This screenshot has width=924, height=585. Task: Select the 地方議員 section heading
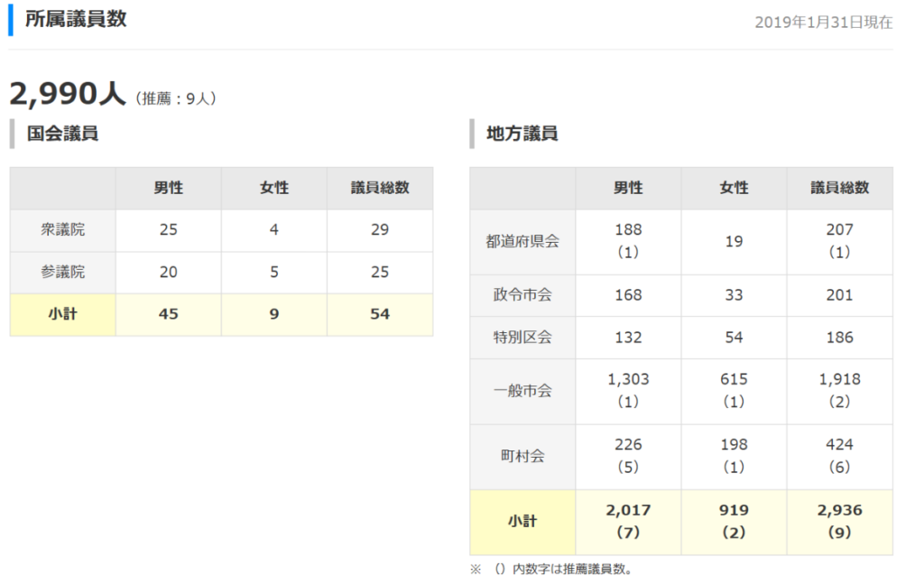[x=522, y=134]
